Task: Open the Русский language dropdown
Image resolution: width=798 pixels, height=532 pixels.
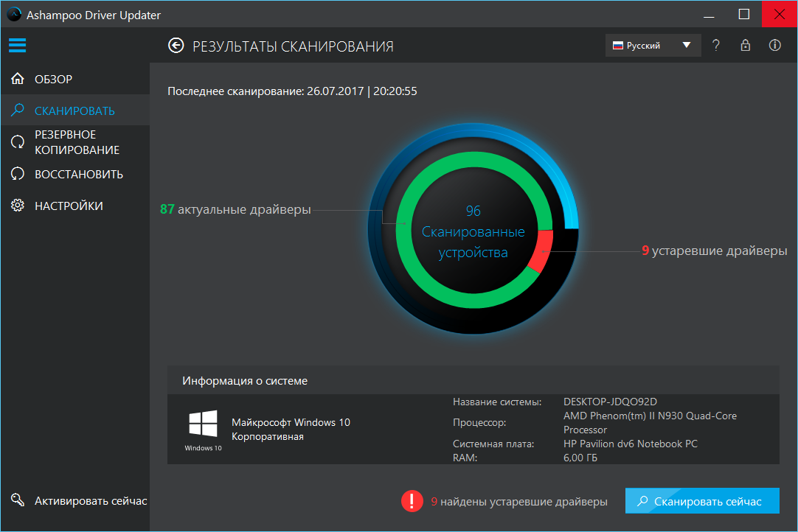Action: pyautogui.click(x=653, y=45)
